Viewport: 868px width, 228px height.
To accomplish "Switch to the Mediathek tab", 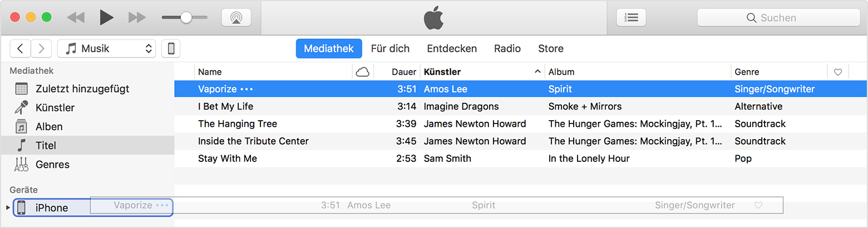I will tap(329, 48).
